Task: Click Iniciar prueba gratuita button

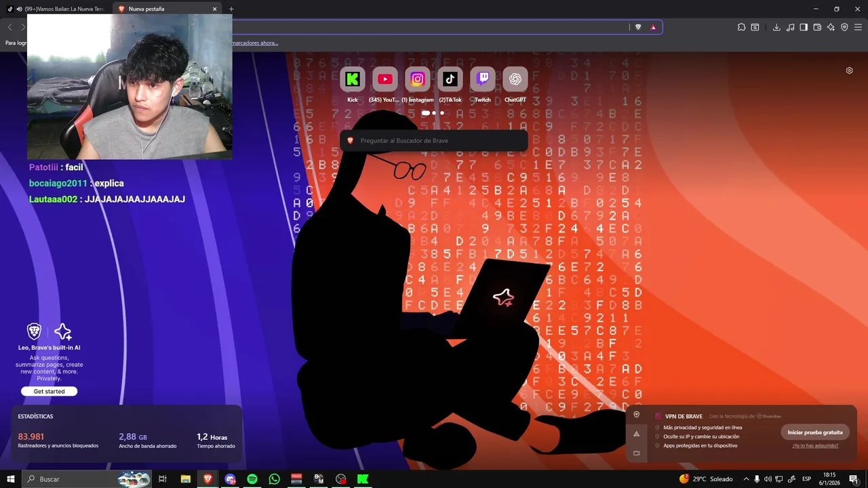Action: [x=815, y=432]
